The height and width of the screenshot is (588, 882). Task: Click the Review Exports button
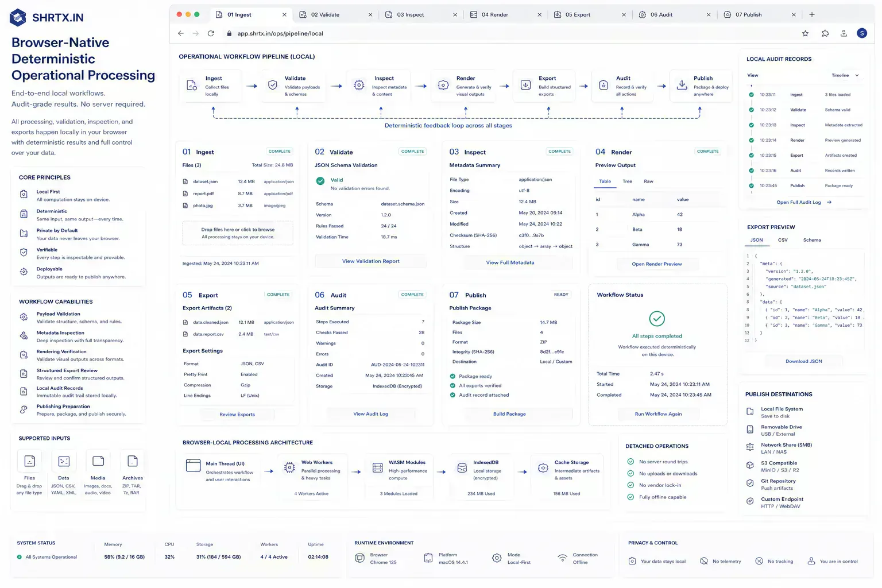click(237, 414)
